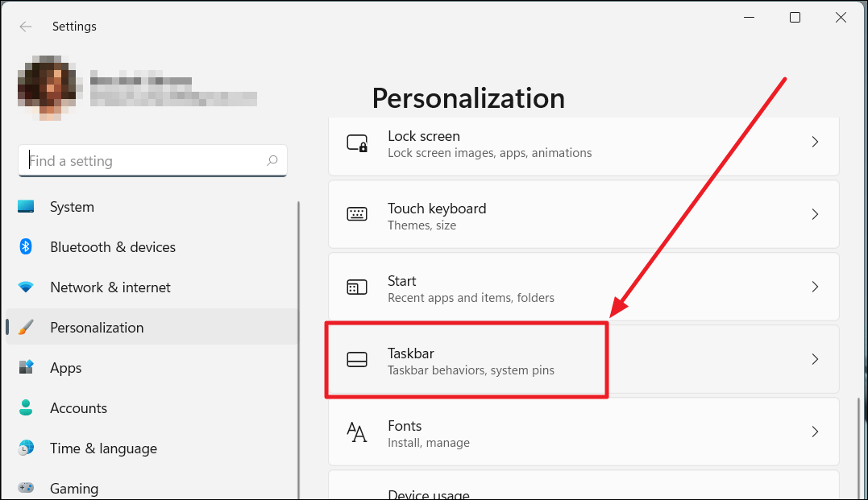
Task: Click the Personalization brush icon in sidebar
Action: coord(27,327)
